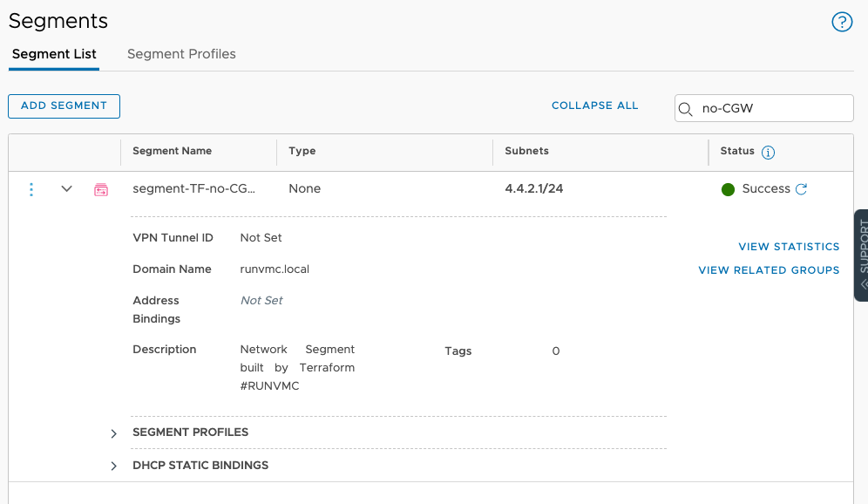Expand the Segment Profiles section
Viewport: 868px width, 504px height.
[114, 433]
